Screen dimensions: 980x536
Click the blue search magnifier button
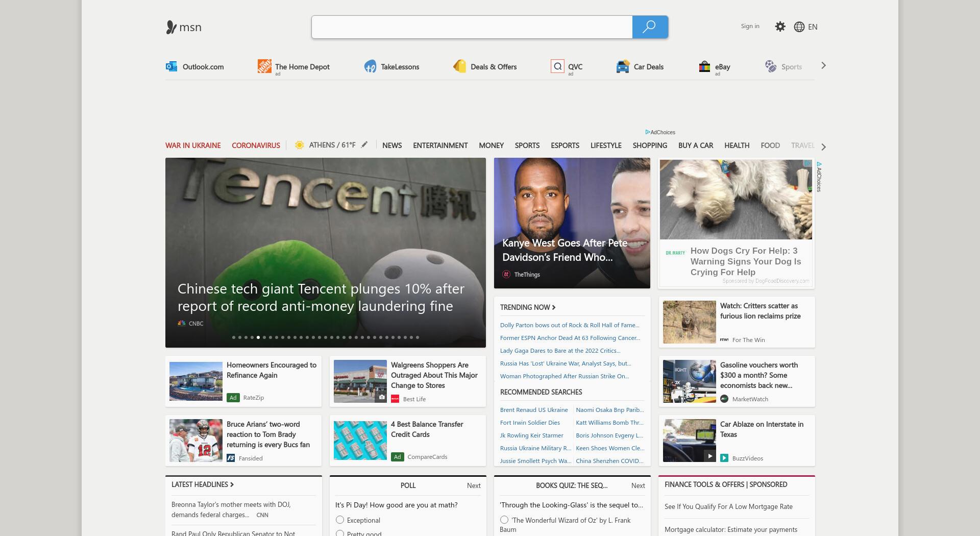[x=650, y=27]
